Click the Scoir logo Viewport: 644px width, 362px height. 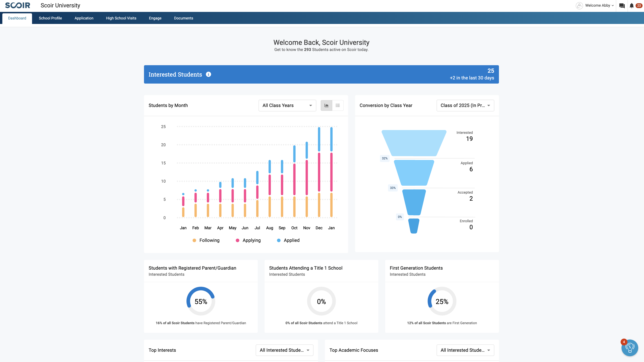point(17,5)
